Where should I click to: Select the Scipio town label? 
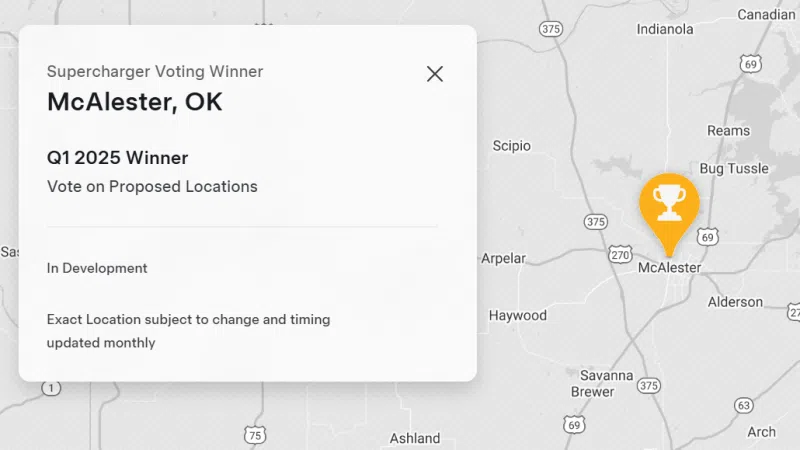click(511, 146)
